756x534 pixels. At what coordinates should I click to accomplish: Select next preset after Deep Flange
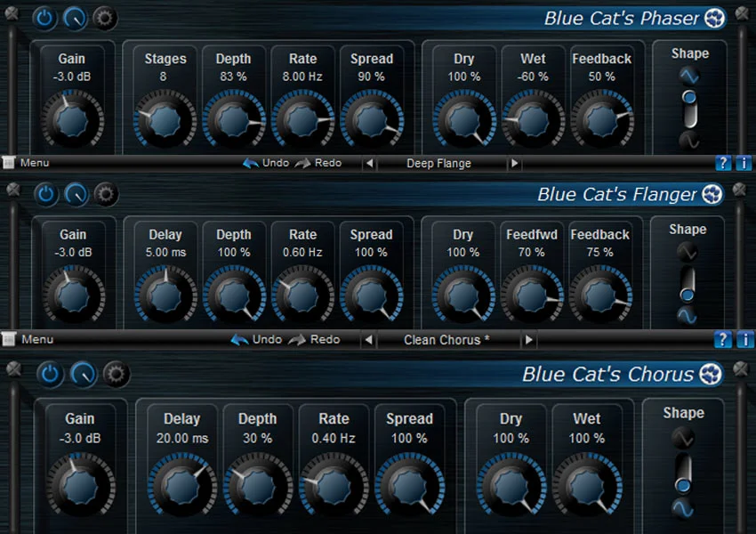[x=514, y=163]
